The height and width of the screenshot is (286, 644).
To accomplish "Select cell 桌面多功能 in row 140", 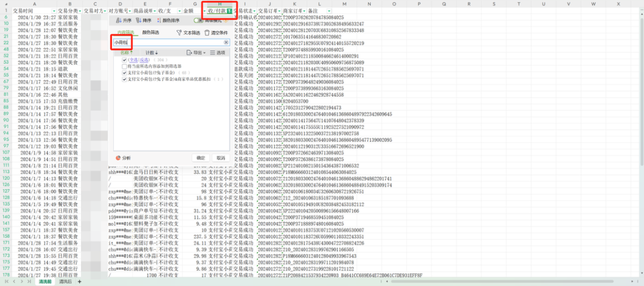I will [x=144, y=217].
